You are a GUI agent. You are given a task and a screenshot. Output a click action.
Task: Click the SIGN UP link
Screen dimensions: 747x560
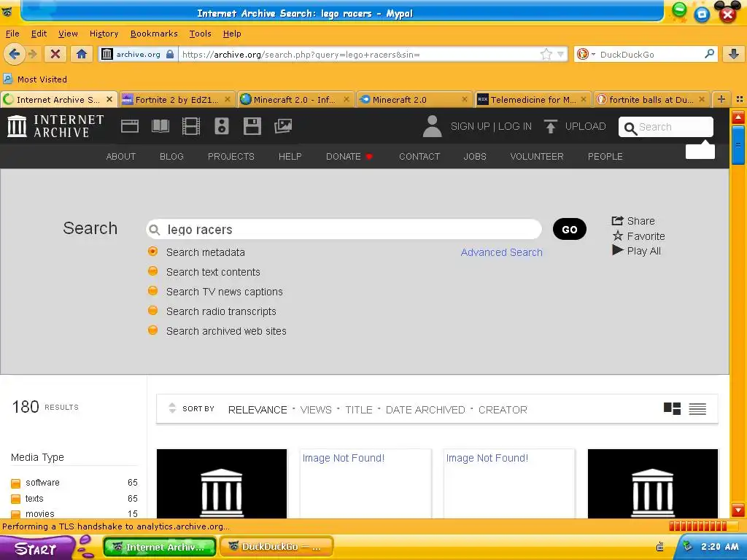[471, 126]
